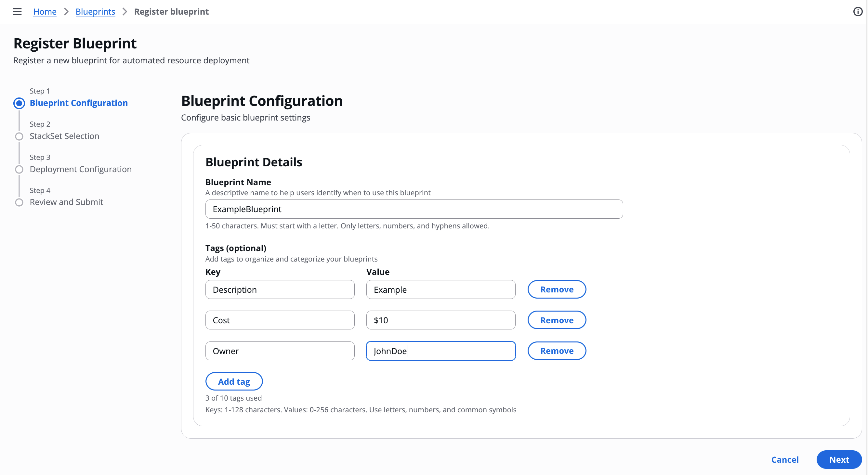Open the hamburger navigation menu
The image size is (868, 475).
click(17, 11)
